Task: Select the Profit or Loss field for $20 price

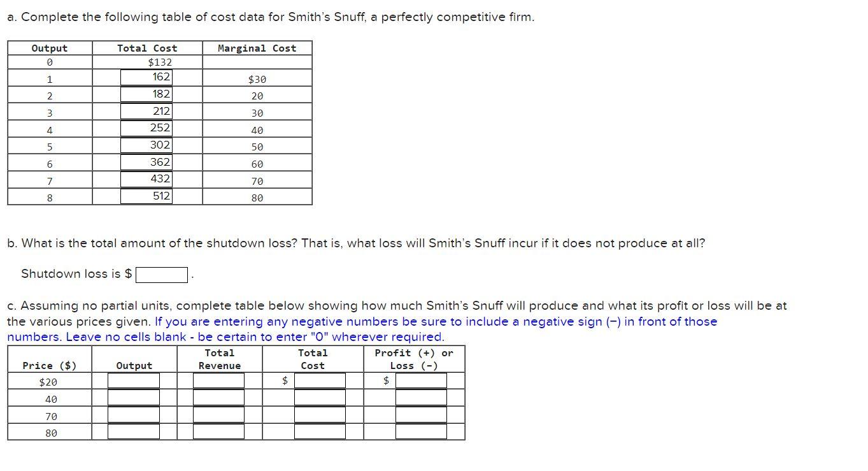Action: (x=421, y=380)
